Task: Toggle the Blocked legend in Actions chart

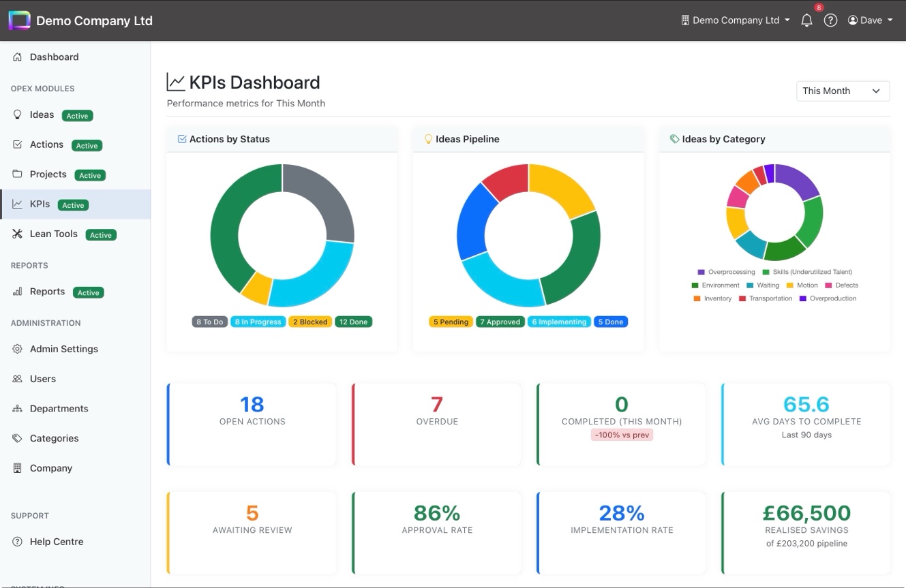Action: [310, 321]
